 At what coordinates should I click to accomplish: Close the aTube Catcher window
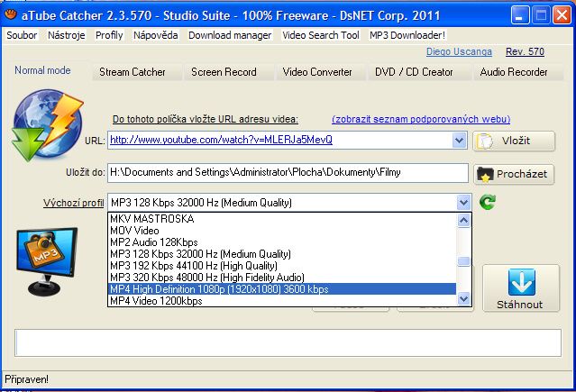click(562, 15)
